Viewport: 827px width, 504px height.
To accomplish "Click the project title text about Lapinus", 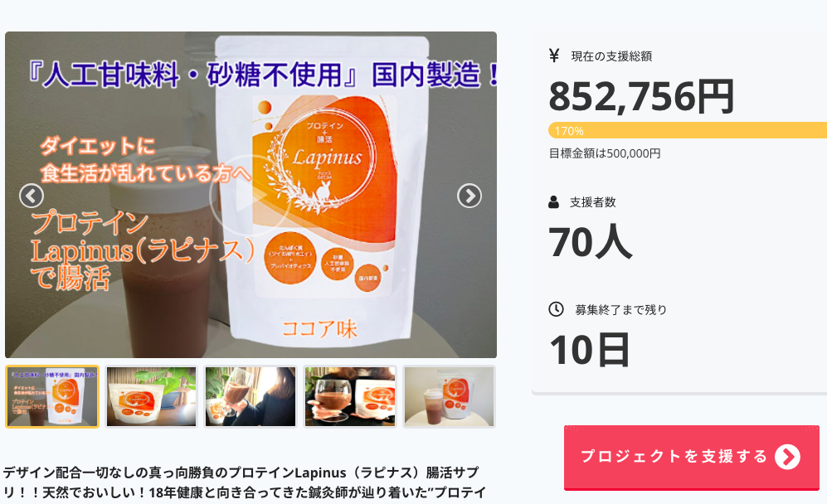I will 245,482.
